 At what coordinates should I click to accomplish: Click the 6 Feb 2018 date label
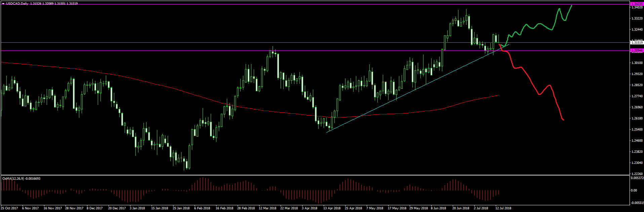pos(202,208)
